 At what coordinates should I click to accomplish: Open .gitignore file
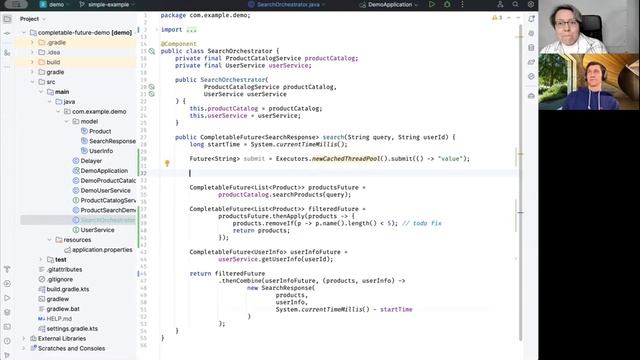point(56,279)
